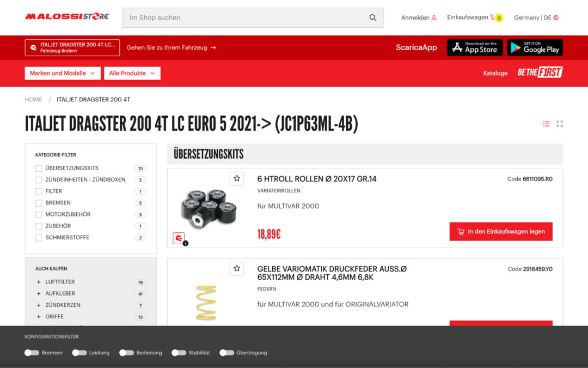Viewport: 588px width, 368px height.
Task: Open the App Store download badge
Action: [475, 47]
